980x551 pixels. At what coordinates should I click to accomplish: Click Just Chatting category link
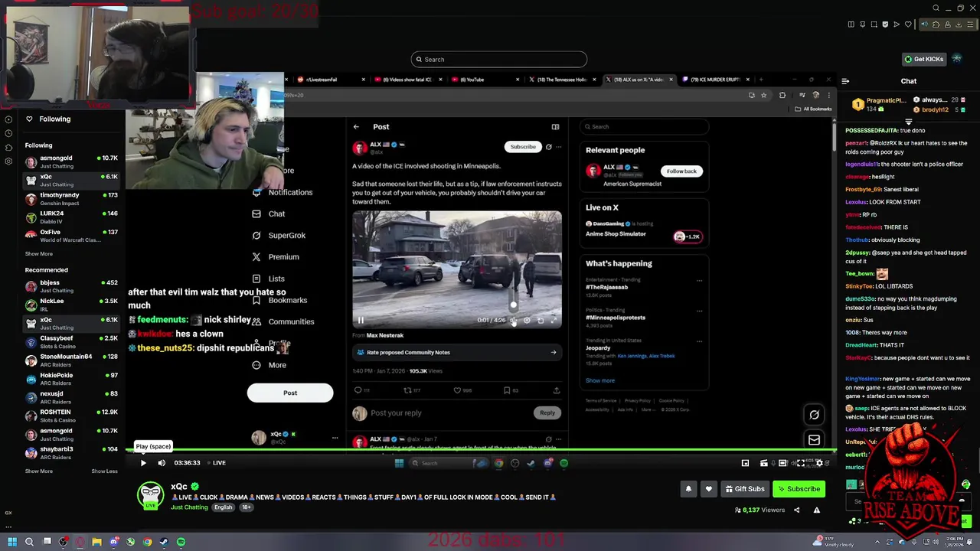coord(189,507)
